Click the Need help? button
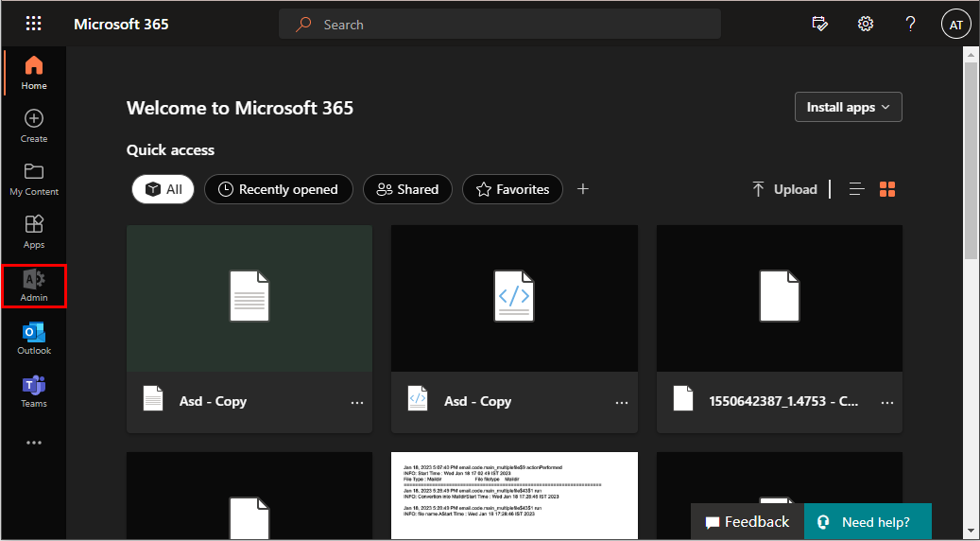Viewport: 980px width, 541px height. (x=868, y=522)
